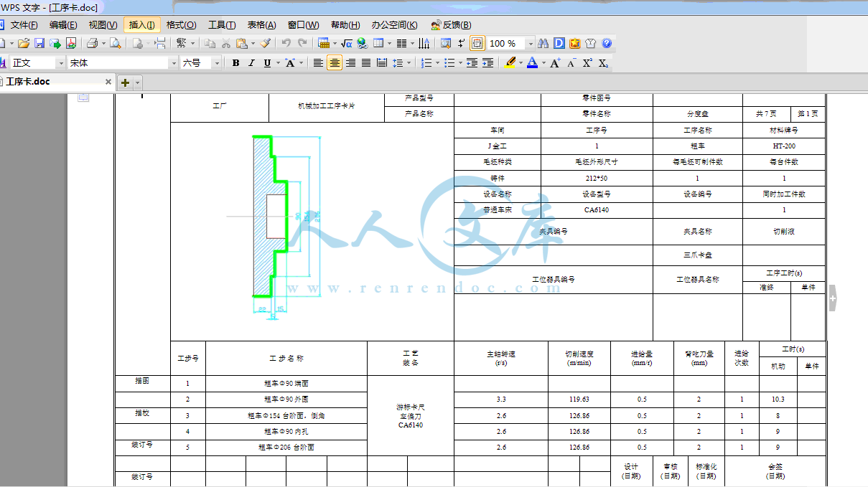Image resolution: width=868 pixels, height=487 pixels.
Task: Save the document with the floppy icon
Action: click(x=39, y=43)
